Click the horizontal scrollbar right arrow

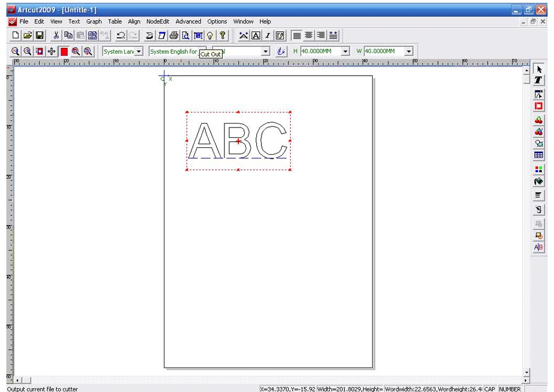coord(526,380)
